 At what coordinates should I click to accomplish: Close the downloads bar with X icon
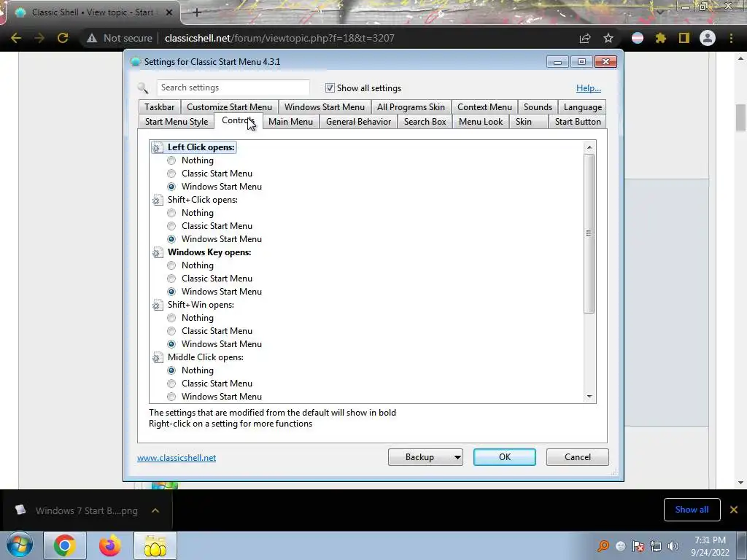[734, 510]
